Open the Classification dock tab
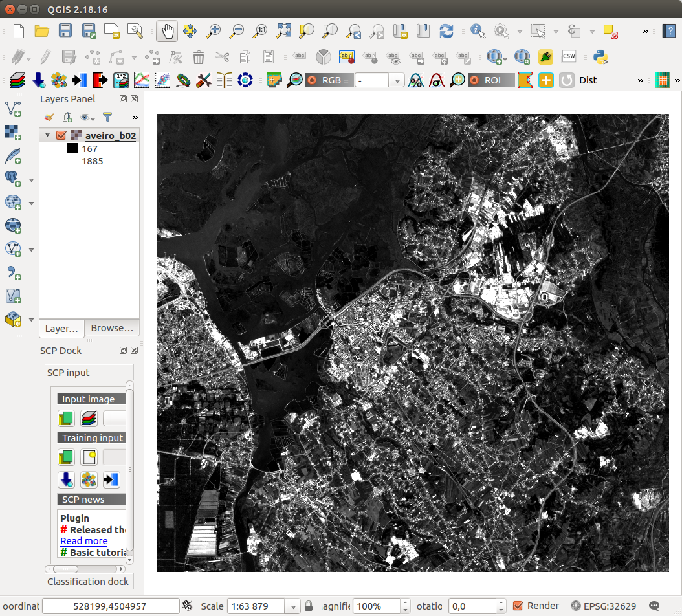This screenshot has height=616, width=682. pyautogui.click(x=88, y=581)
